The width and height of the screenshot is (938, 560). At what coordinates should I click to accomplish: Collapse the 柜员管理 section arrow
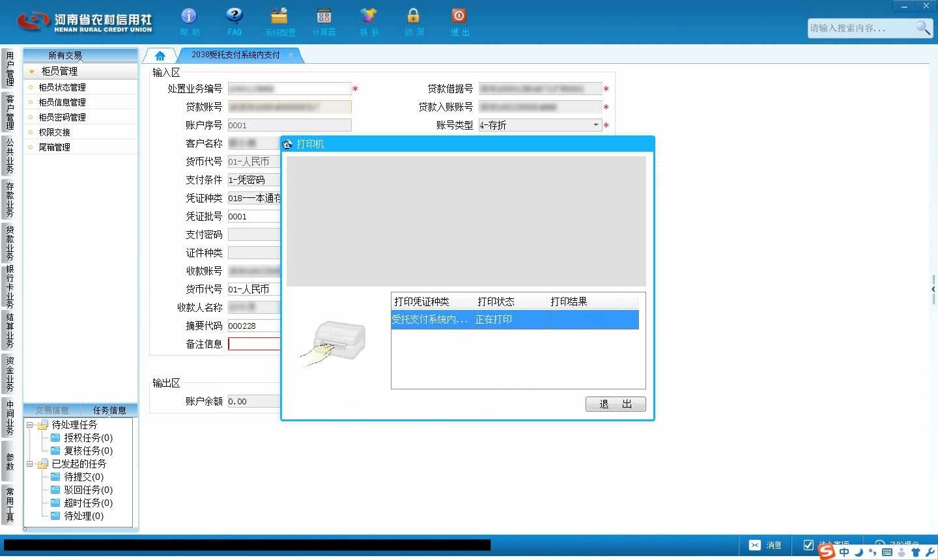[31, 72]
